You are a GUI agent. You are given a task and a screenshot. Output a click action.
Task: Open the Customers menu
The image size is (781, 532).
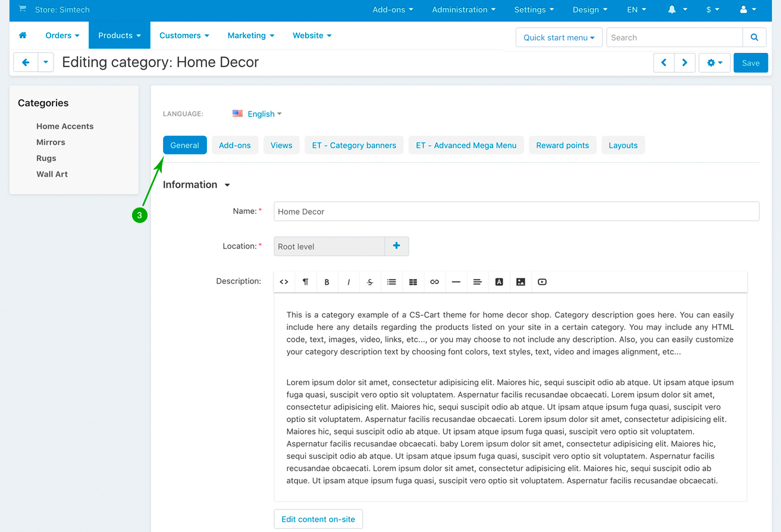184,36
